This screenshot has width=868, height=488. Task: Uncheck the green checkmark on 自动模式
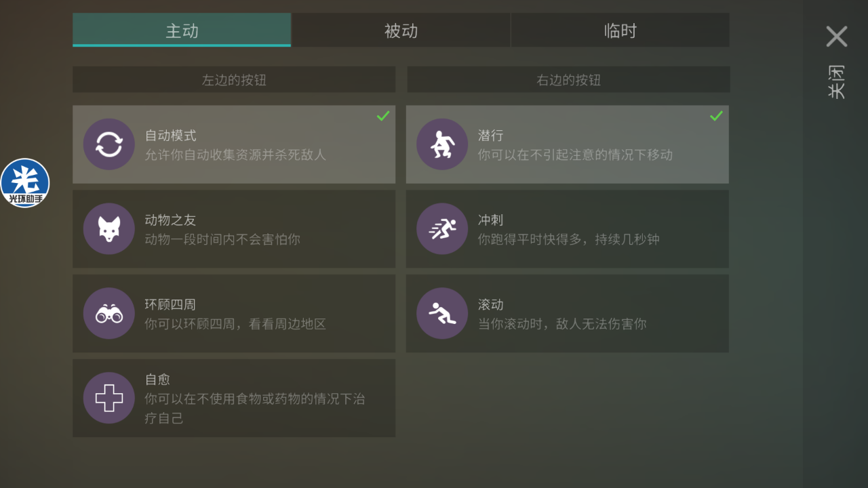(x=383, y=116)
